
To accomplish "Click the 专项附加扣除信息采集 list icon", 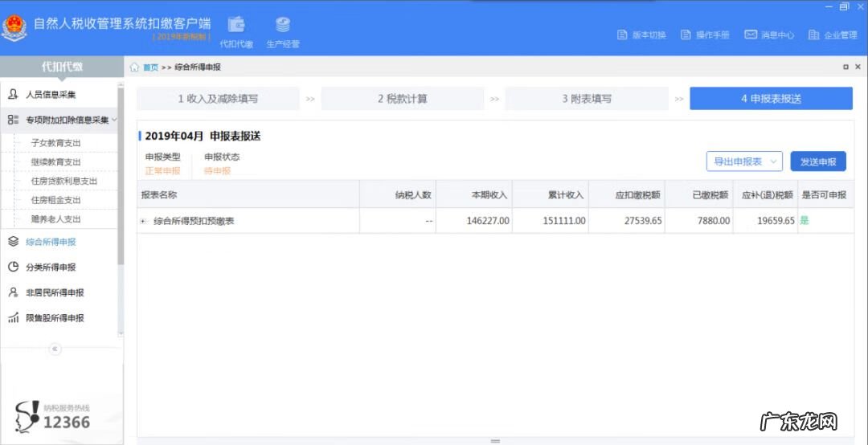I will pyautogui.click(x=14, y=120).
